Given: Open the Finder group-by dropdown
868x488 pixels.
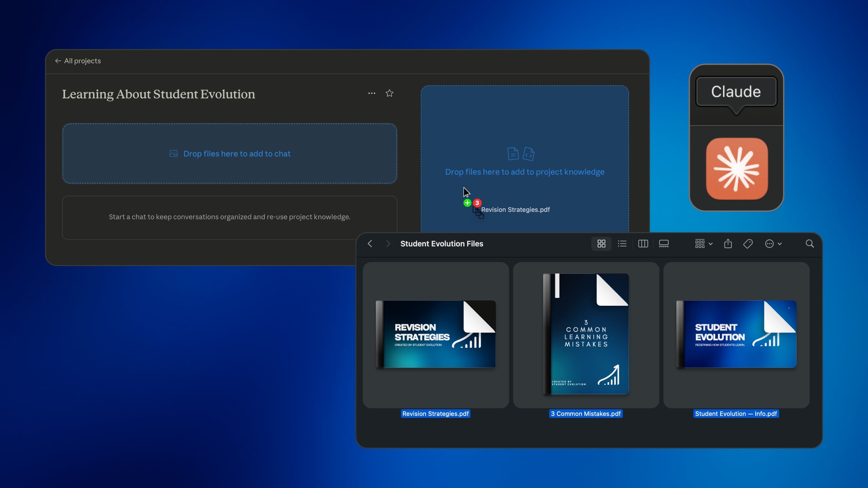Looking at the screenshot, I should pyautogui.click(x=703, y=243).
